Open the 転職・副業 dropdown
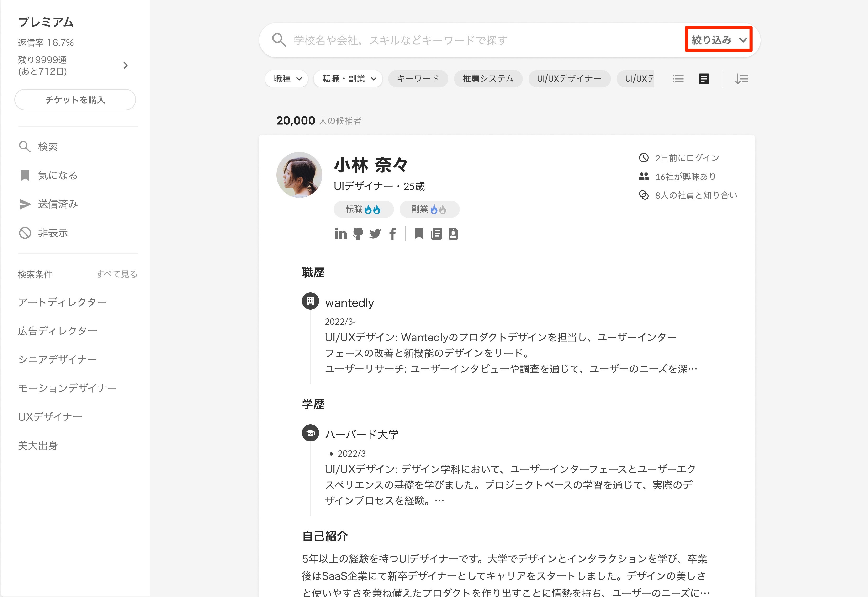This screenshot has height=597, width=868. click(x=348, y=79)
